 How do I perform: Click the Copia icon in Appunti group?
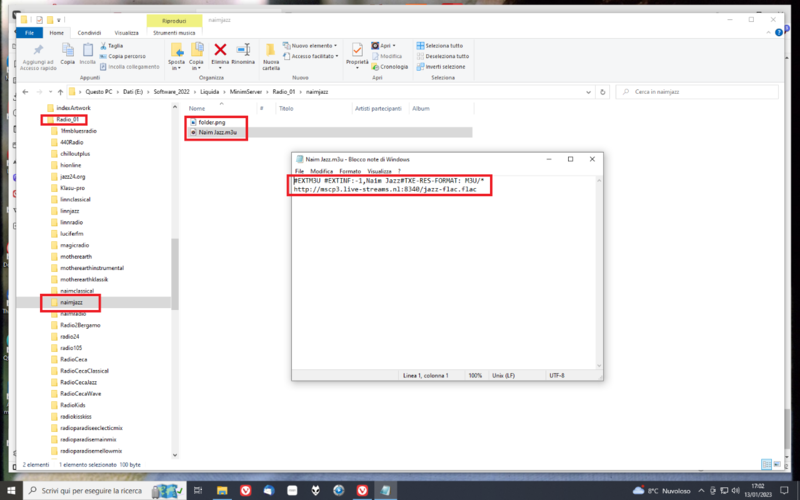click(x=68, y=53)
